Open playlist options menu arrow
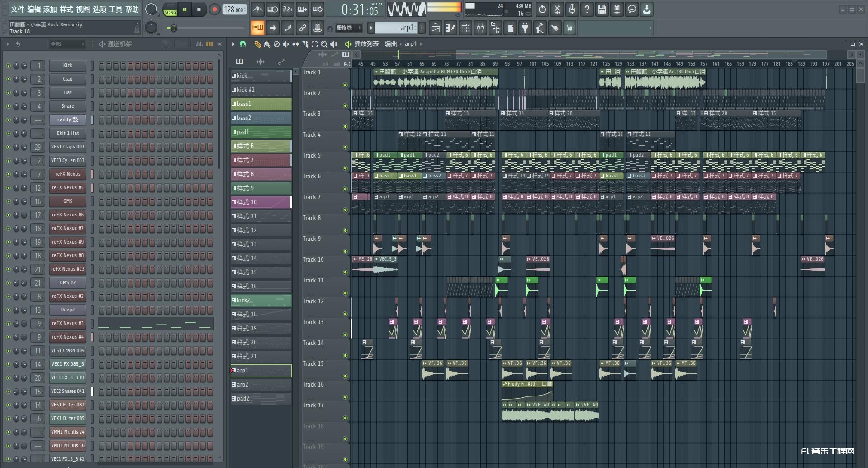868x468 pixels. pyautogui.click(x=233, y=44)
